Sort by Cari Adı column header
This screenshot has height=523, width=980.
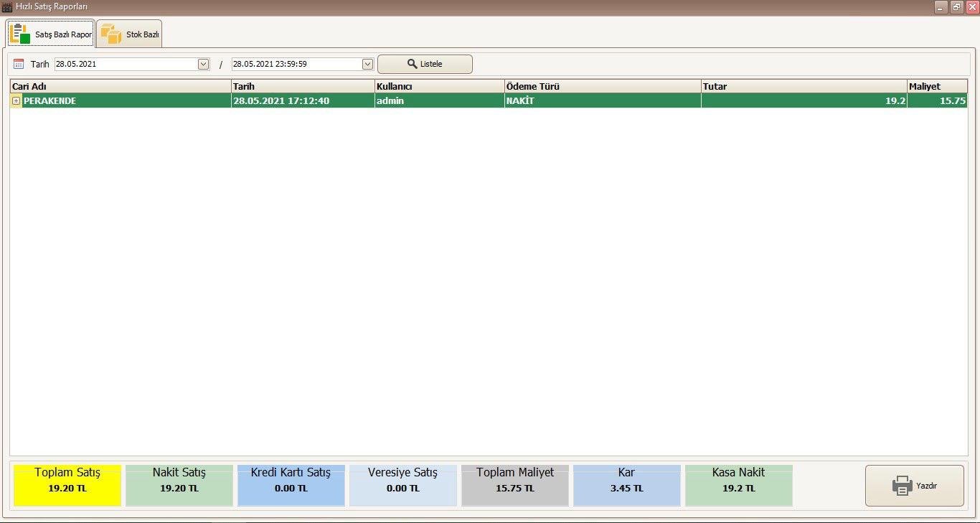point(121,86)
